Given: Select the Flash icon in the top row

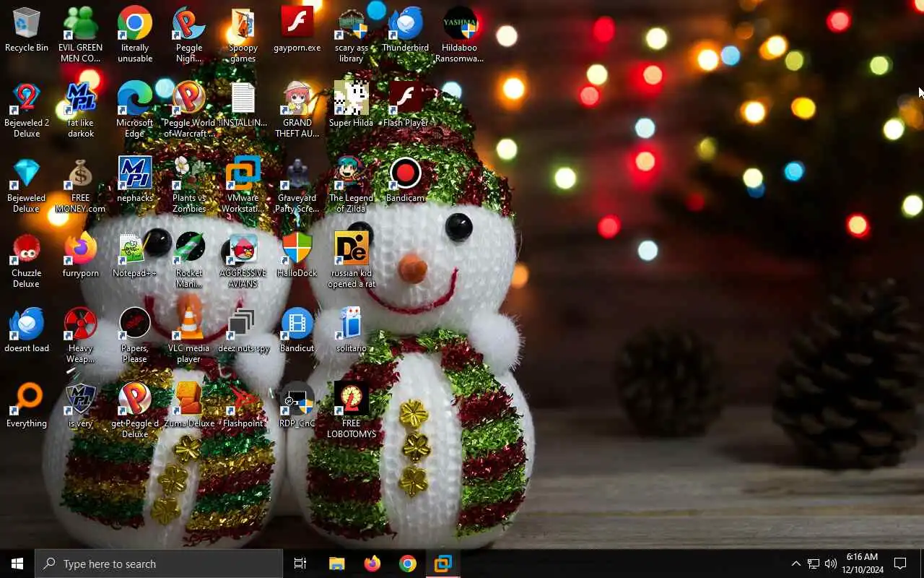Looking at the screenshot, I should 297,30.
